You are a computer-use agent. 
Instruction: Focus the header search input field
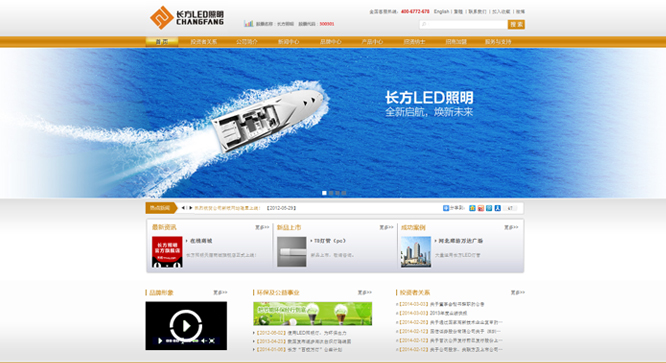(463, 25)
